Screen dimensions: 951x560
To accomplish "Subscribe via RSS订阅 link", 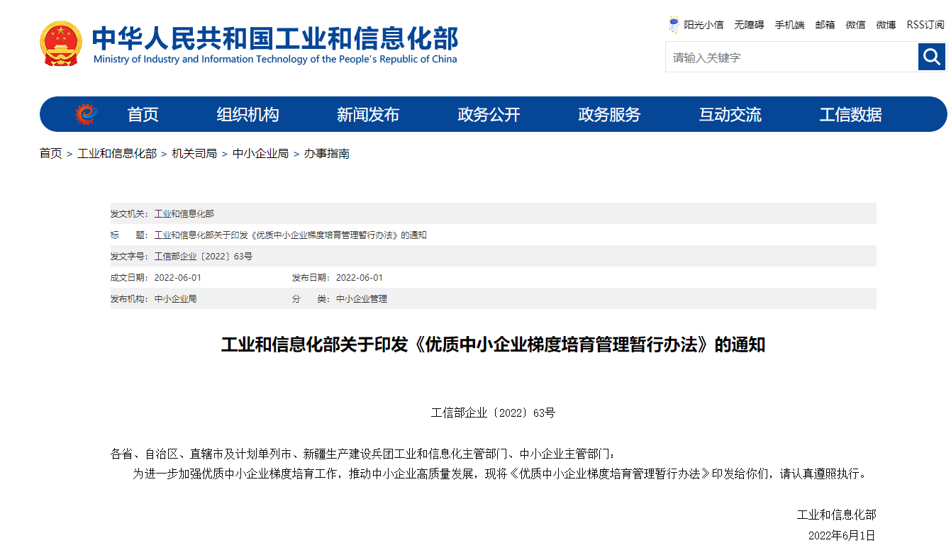I will coord(925,25).
